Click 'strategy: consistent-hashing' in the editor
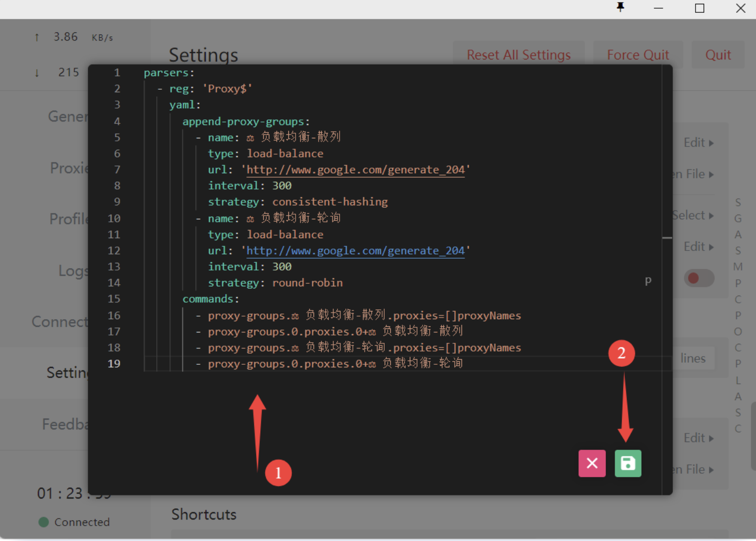Image resolution: width=756 pixels, height=541 pixels. [298, 202]
